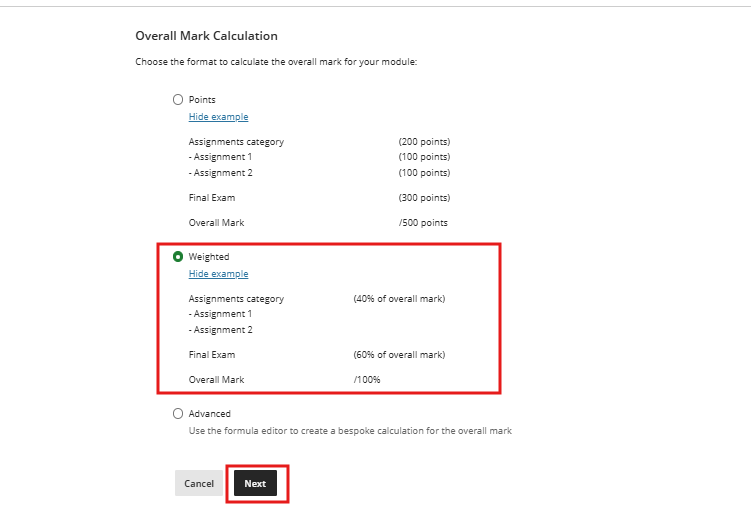Viewport: 751px width, 512px height.
Task: Click the Advanced option label
Action: (210, 414)
